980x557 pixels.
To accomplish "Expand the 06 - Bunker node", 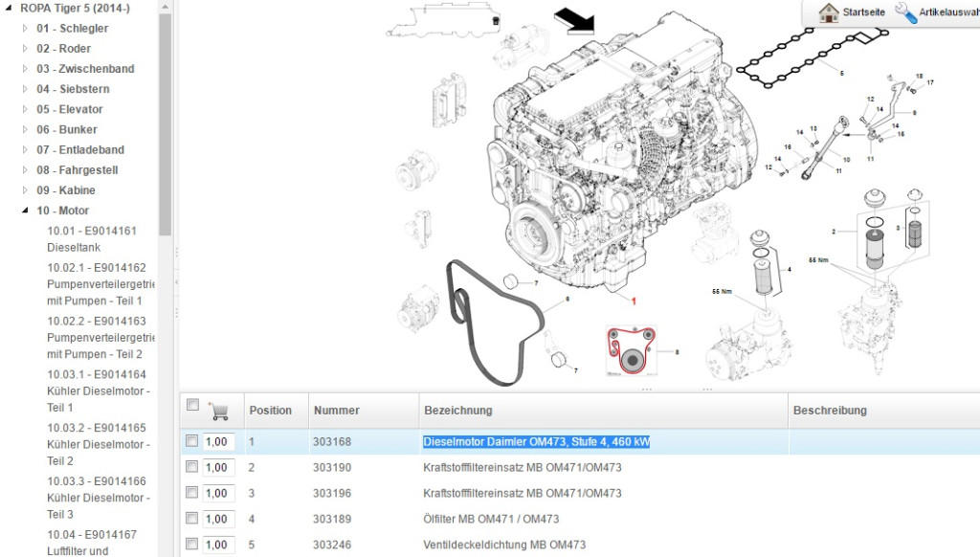I will (x=25, y=129).
